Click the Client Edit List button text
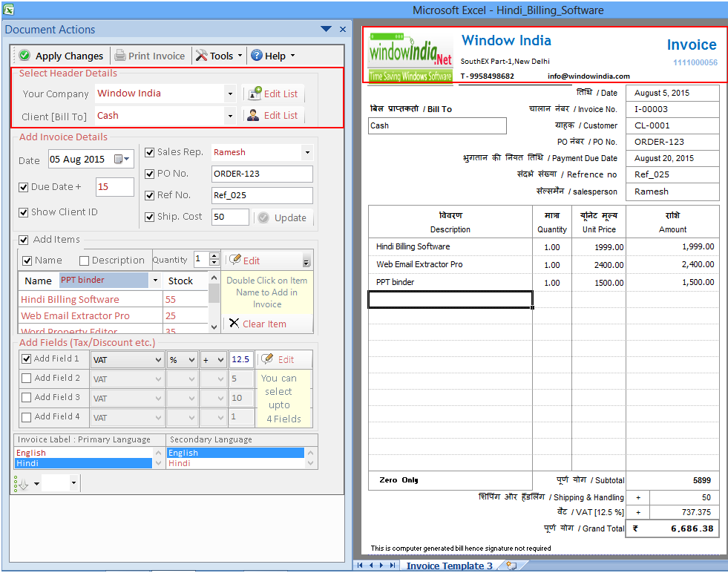Image resolution: width=728 pixels, height=573 pixels. click(x=281, y=115)
